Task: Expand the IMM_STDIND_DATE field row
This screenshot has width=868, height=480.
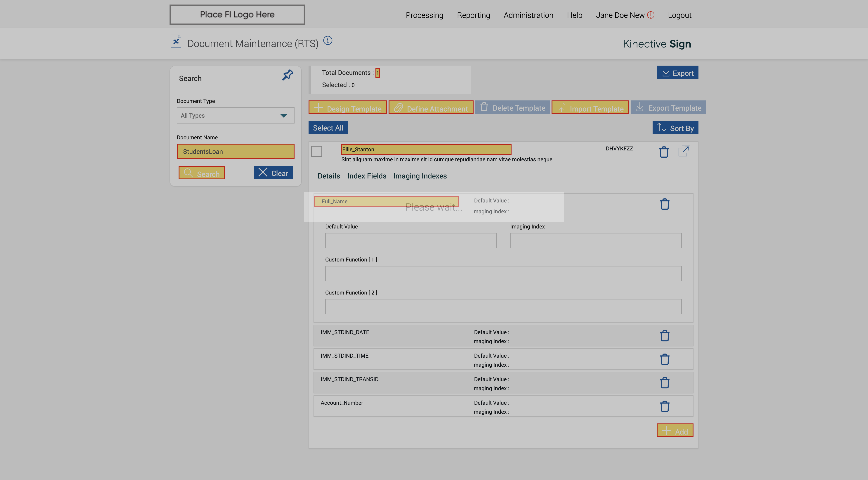Action: (345, 332)
